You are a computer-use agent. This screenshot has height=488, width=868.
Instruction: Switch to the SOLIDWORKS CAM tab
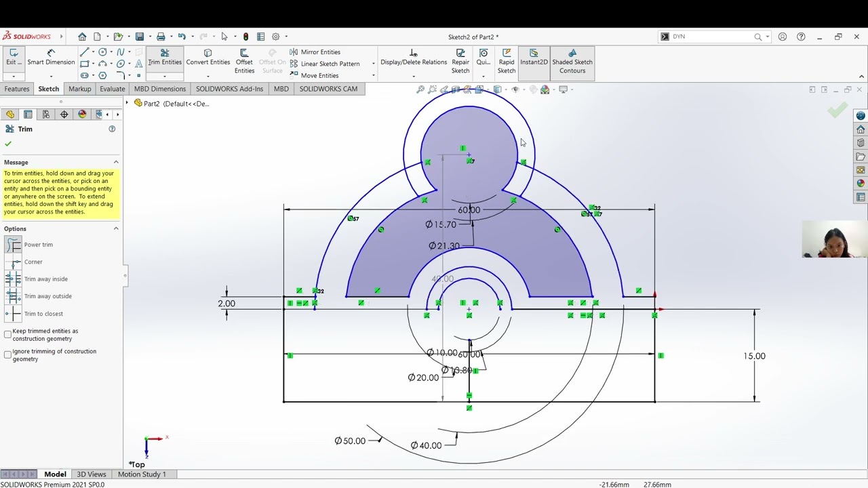[x=328, y=89]
